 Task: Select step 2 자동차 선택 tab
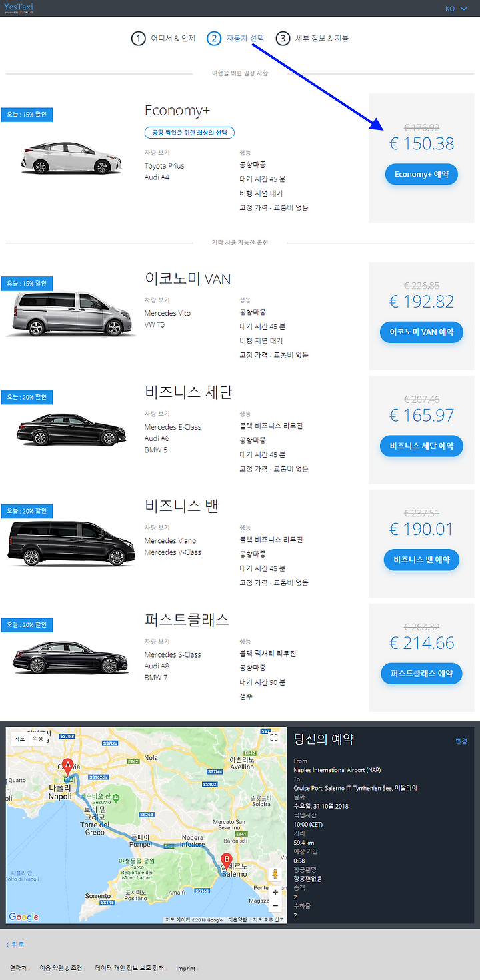pos(235,38)
